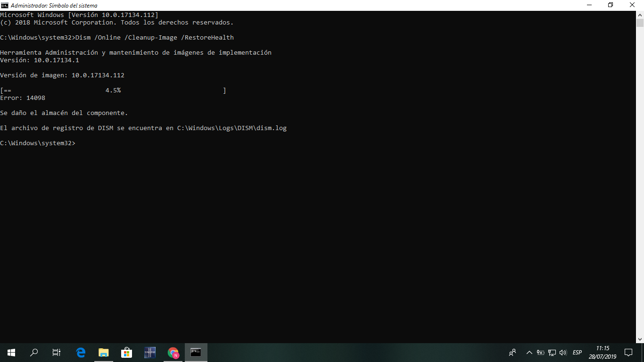This screenshot has width=644, height=362.
Task: Click the scrollbar down arrow
Action: [x=640, y=339]
